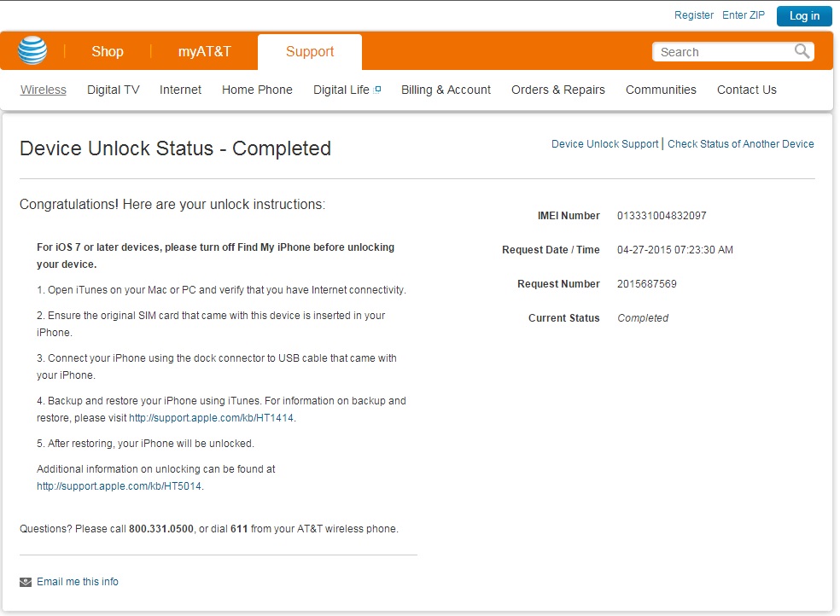Click step 5 After restoring instruction
The image size is (840, 616).
coord(145,444)
